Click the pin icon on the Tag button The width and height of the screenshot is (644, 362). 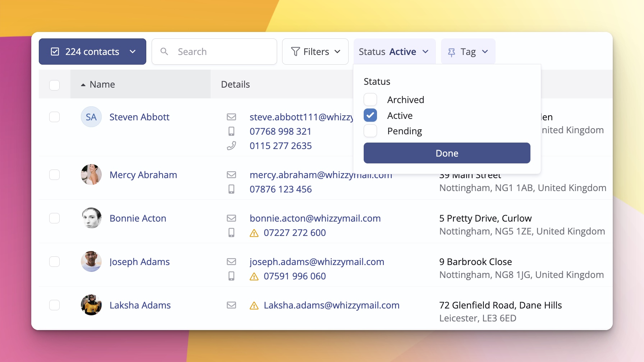point(451,51)
